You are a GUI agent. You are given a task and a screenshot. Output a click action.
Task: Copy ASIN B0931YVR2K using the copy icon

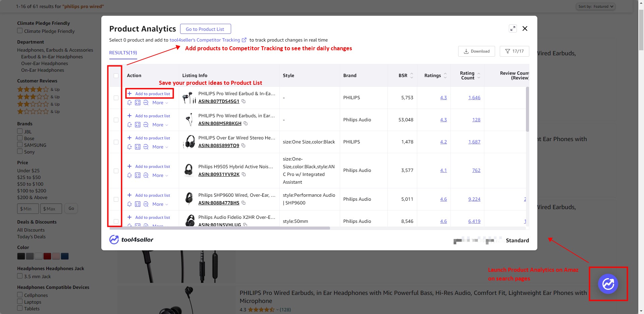(x=244, y=174)
